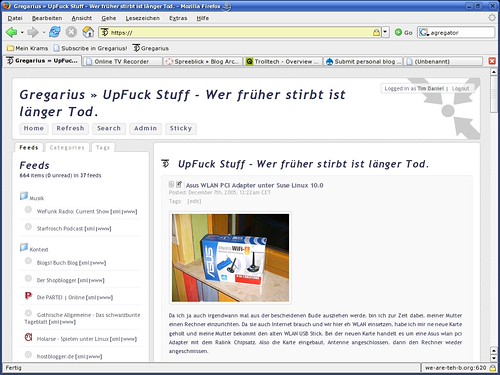This screenshot has height=375, width=500.
Task: Switch to Submit personal blog tab
Action: pos(363,61)
